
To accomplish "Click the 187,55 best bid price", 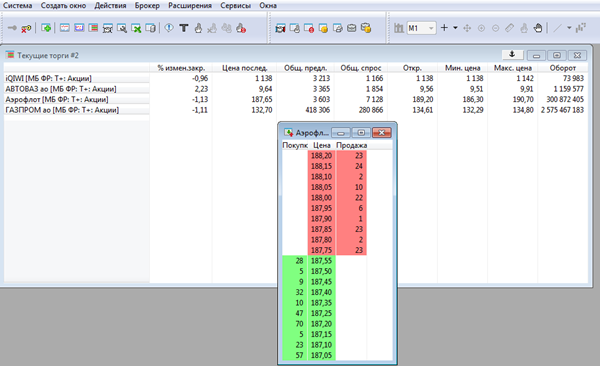I will pos(321,261).
